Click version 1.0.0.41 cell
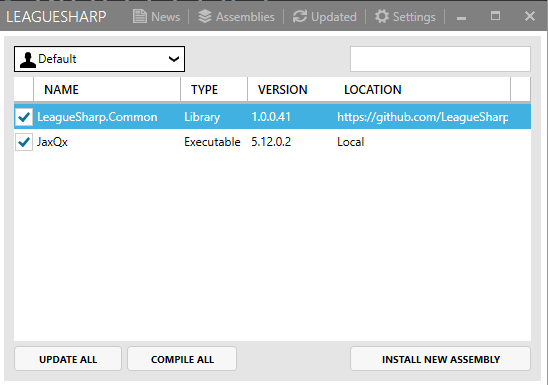 point(271,117)
